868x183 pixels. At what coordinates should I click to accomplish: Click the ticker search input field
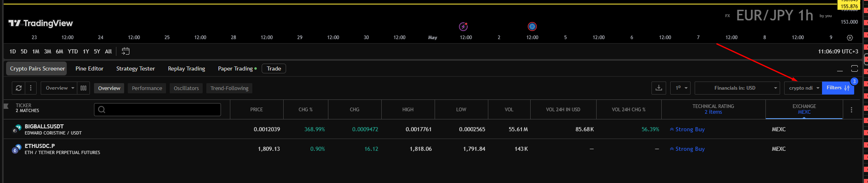(157, 110)
